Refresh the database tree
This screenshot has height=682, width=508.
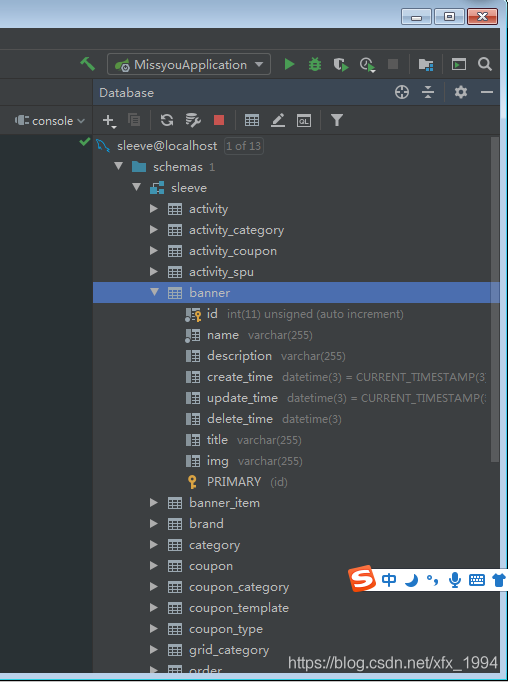click(x=167, y=120)
